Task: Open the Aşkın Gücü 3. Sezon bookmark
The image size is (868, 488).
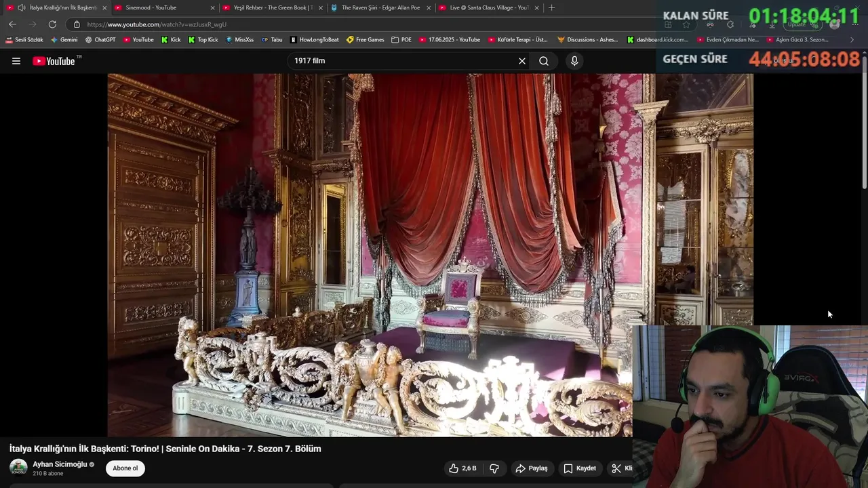Action: [x=797, y=39]
